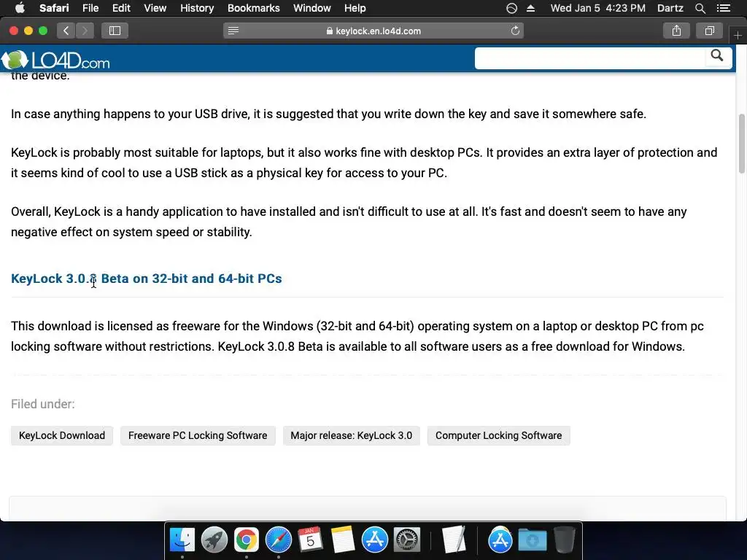Open Notes from the Dock

coord(343,540)
